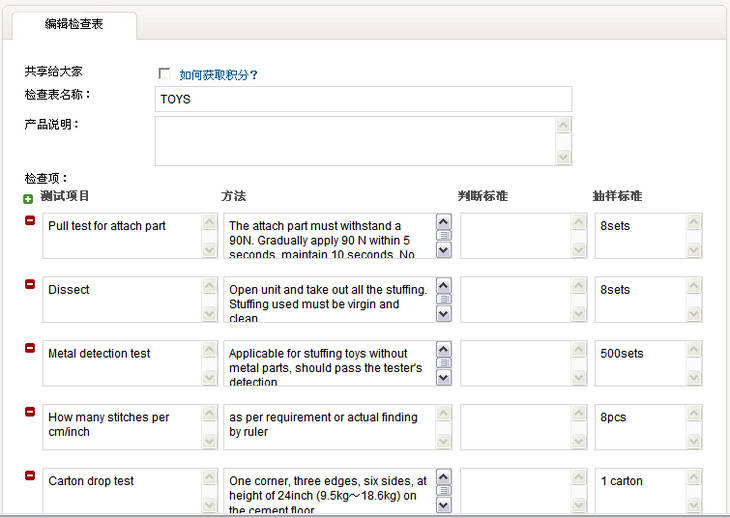Open the 如何获取积分 link
The height and width of the screenshot is (518, 730).
coord(218,74)
